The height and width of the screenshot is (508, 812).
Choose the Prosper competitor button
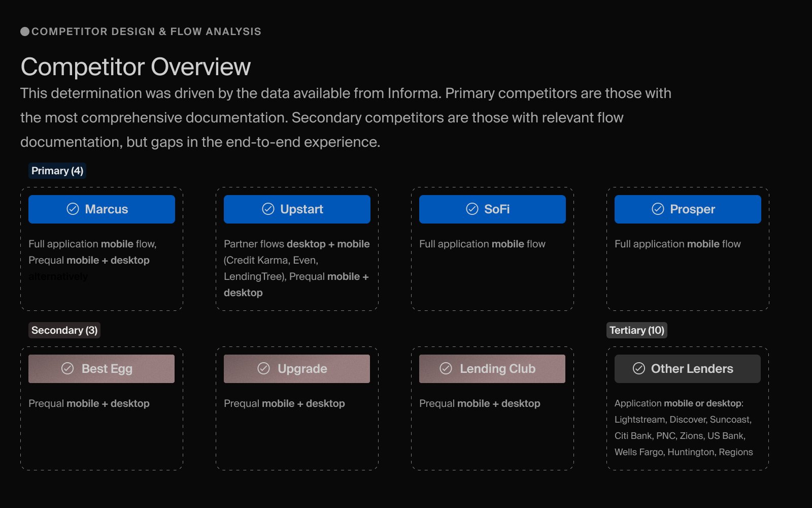click(688, 209)
